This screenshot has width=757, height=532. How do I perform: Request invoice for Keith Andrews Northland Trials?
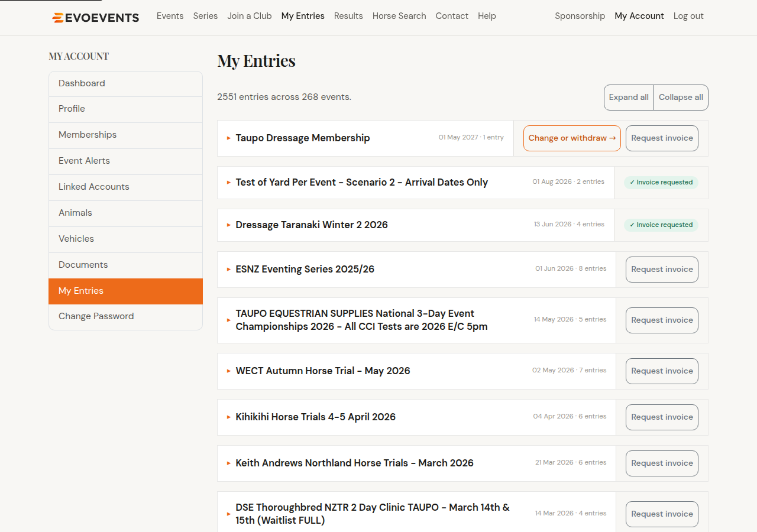click(x=662, y=463)
